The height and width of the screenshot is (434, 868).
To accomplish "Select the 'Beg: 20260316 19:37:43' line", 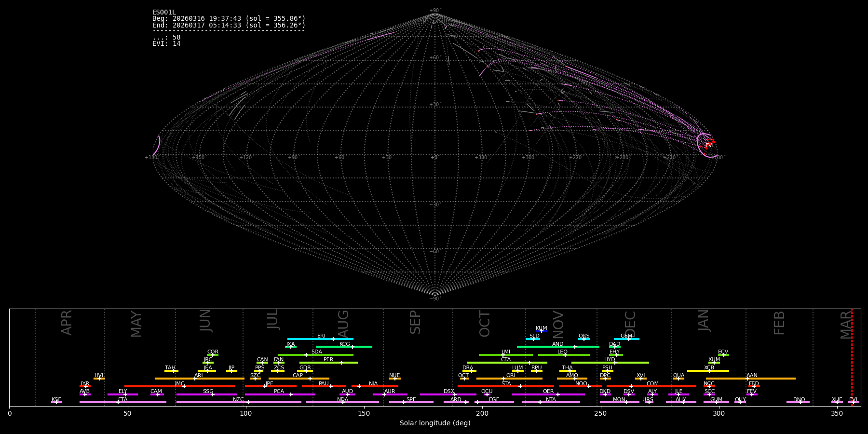I will 229,19.
